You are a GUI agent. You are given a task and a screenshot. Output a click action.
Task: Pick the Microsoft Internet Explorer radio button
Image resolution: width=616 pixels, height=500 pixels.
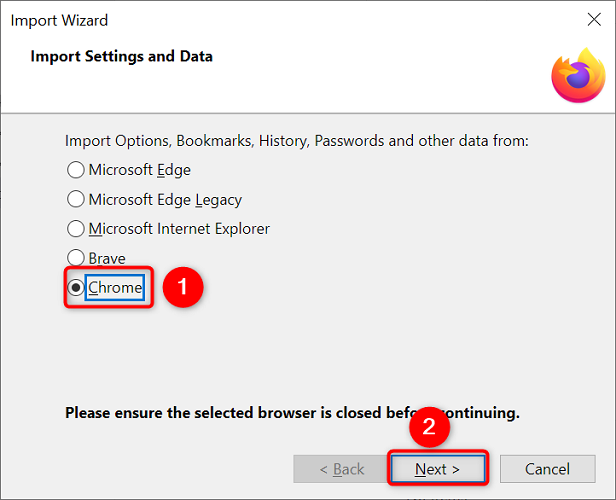coord(75,229)
